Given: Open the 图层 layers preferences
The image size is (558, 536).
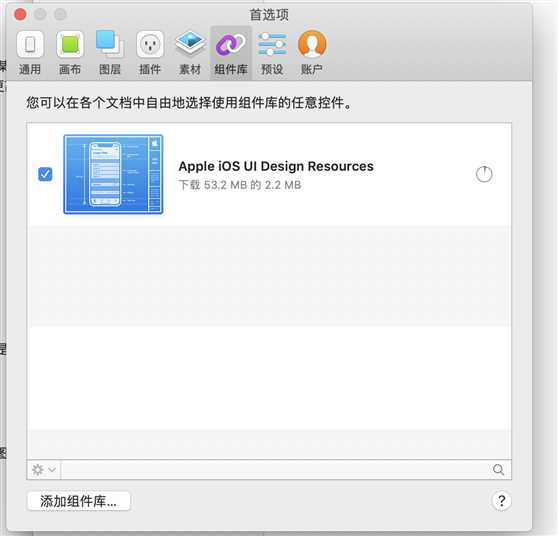Looking at the screenshot, I should tap(110, 53).
